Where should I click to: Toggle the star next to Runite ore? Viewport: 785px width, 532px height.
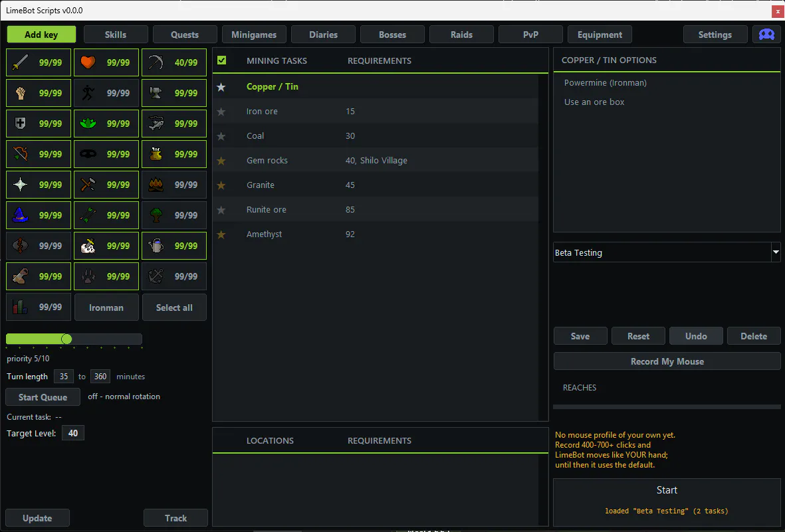(x=221, y=210)
